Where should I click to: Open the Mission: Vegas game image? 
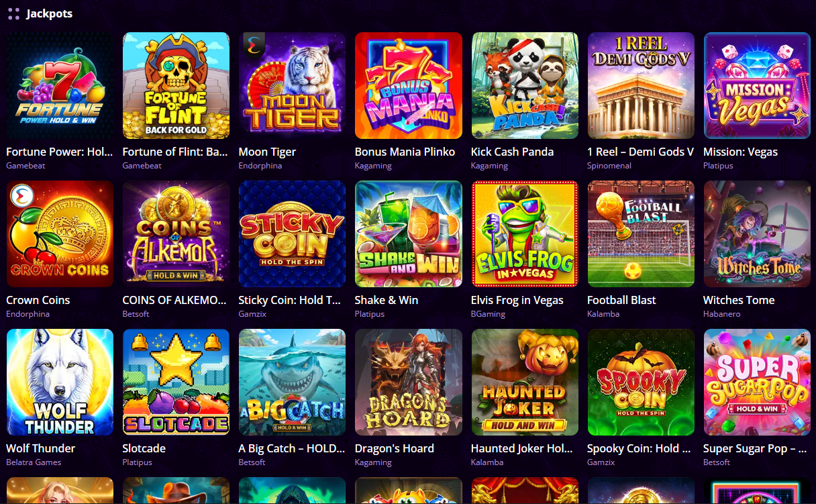(x=757, y=85)
